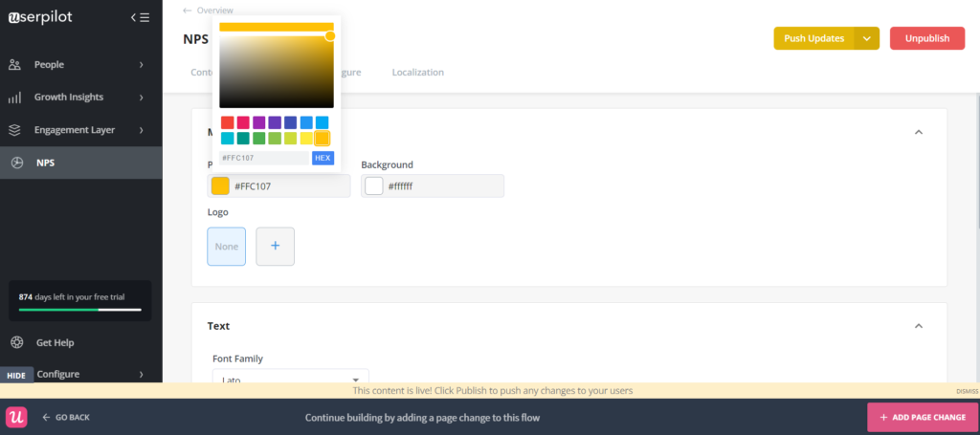
Task: Click the People icon in sidebar
Action: pos(15,65)
